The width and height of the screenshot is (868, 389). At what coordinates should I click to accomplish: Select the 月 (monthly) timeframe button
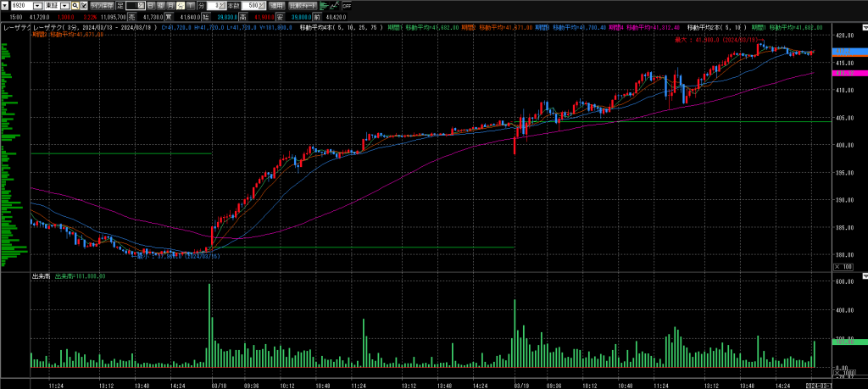pos(170,5)
